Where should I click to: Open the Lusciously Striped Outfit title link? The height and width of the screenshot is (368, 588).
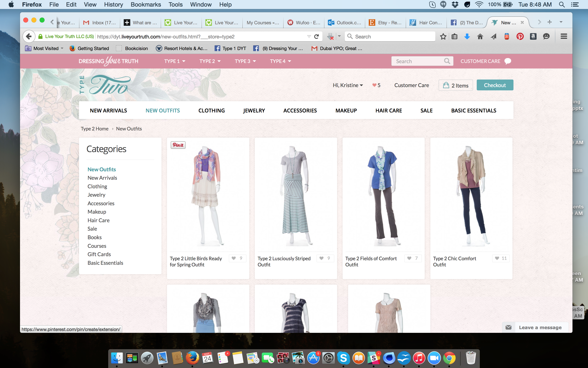click(284, 261)
